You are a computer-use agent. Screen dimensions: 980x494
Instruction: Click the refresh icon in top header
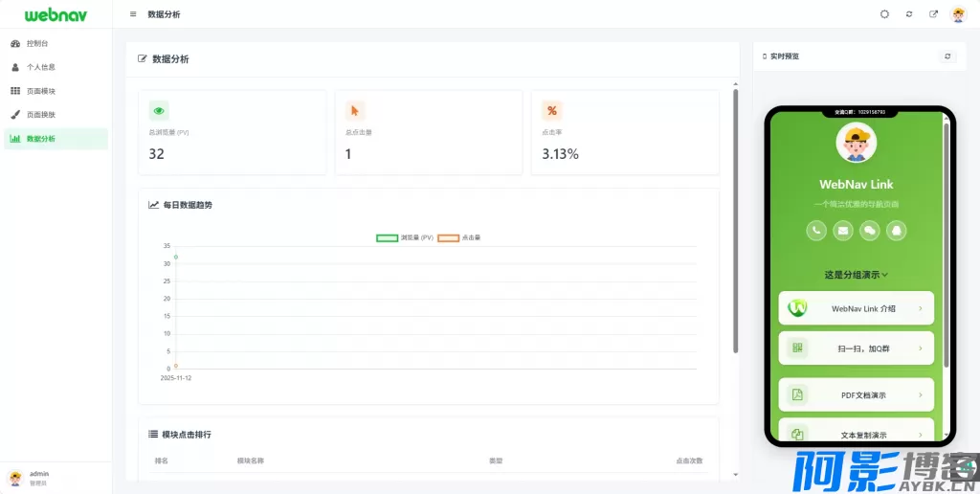(909, 14)
